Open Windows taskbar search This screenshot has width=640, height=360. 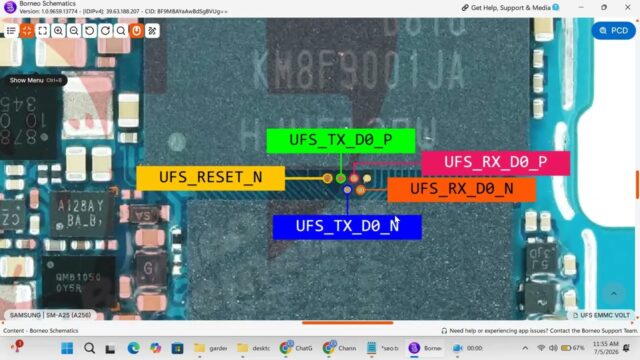[x=89, y=348]
